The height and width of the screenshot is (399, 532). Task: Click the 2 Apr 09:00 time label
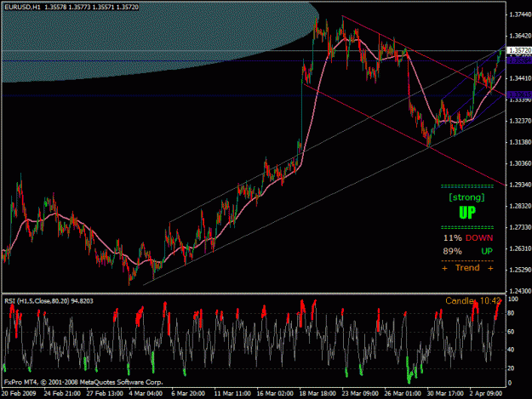coord(486,394)
